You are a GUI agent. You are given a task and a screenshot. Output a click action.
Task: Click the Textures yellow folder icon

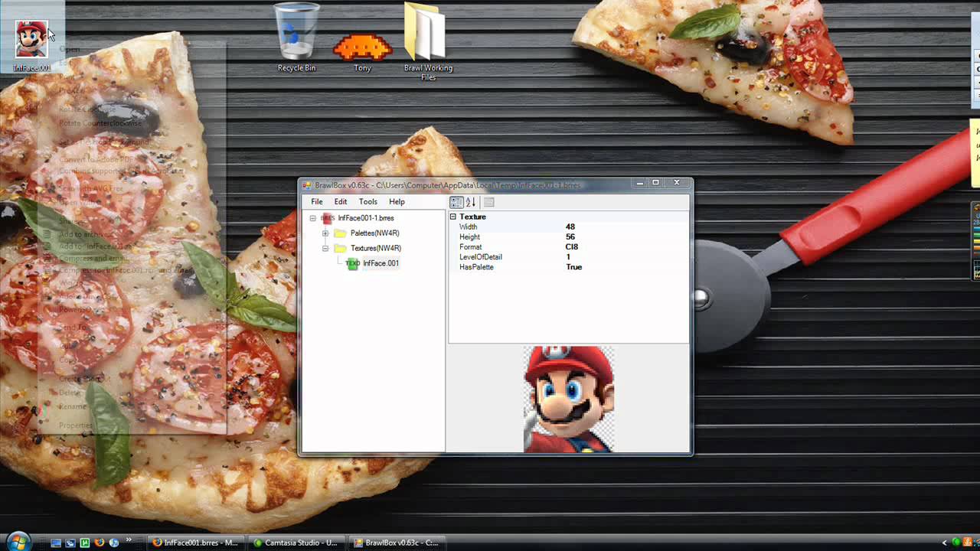tap(340, 249)
